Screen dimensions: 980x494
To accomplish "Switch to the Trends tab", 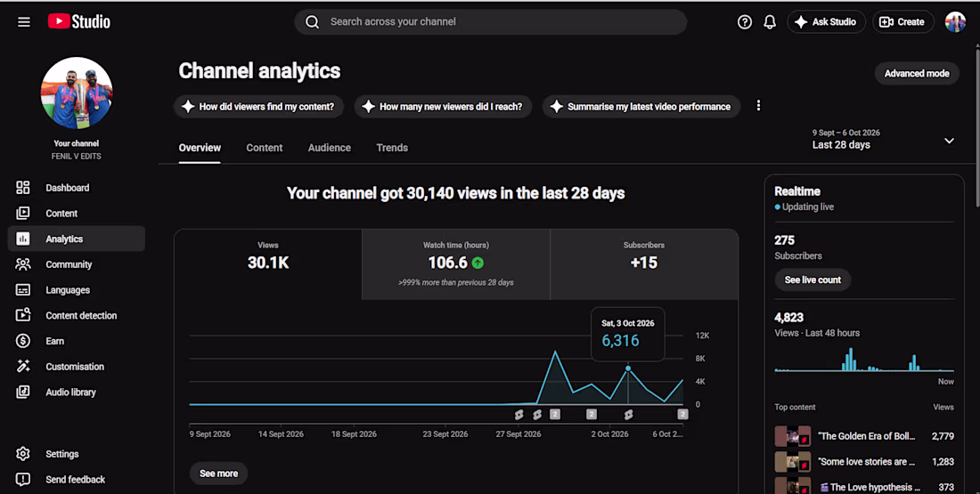I will [x=392, y=148].
